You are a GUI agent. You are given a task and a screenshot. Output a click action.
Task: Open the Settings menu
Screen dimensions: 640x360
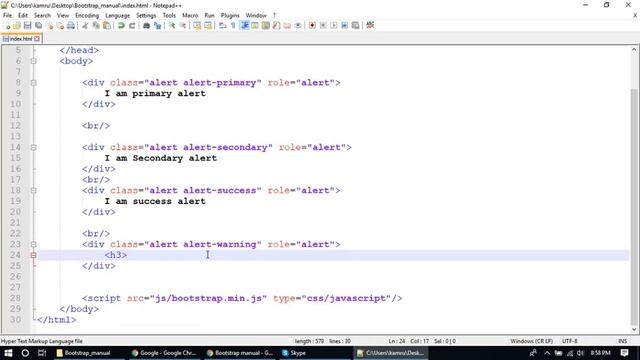tap(146, 16)
